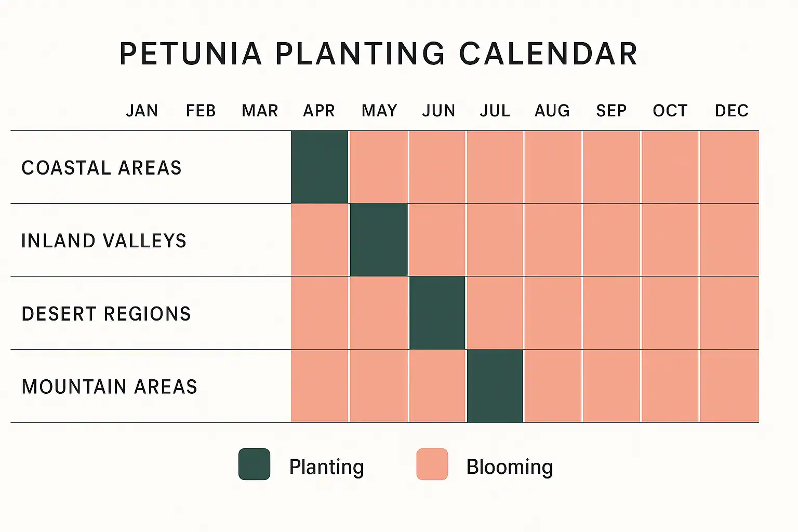Click the Mountain Areas row label

(x=110, y=387)
